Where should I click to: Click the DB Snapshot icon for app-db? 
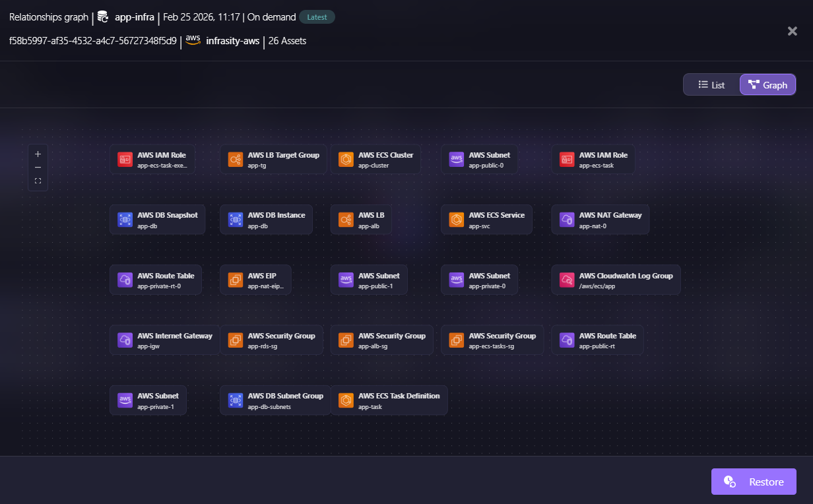point(125,220)
